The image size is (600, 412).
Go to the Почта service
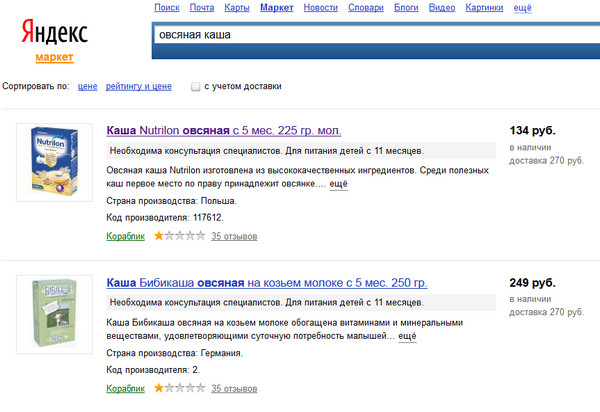[x=201, y=8]
